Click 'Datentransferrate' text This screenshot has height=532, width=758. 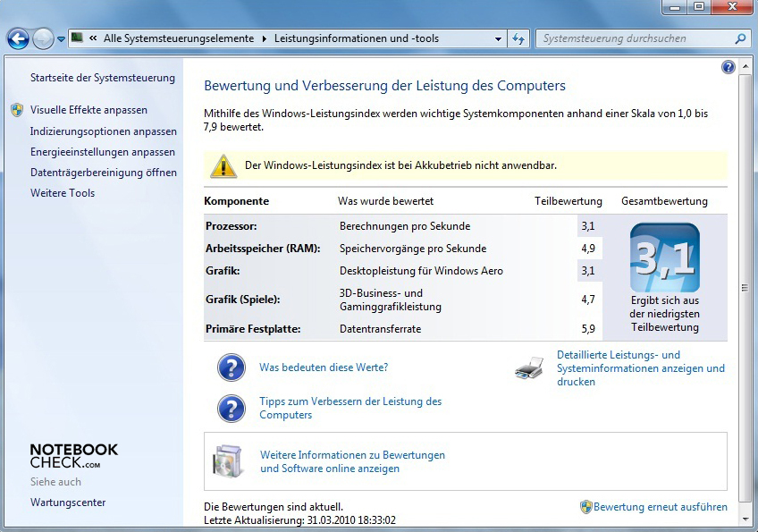(380, 329)
